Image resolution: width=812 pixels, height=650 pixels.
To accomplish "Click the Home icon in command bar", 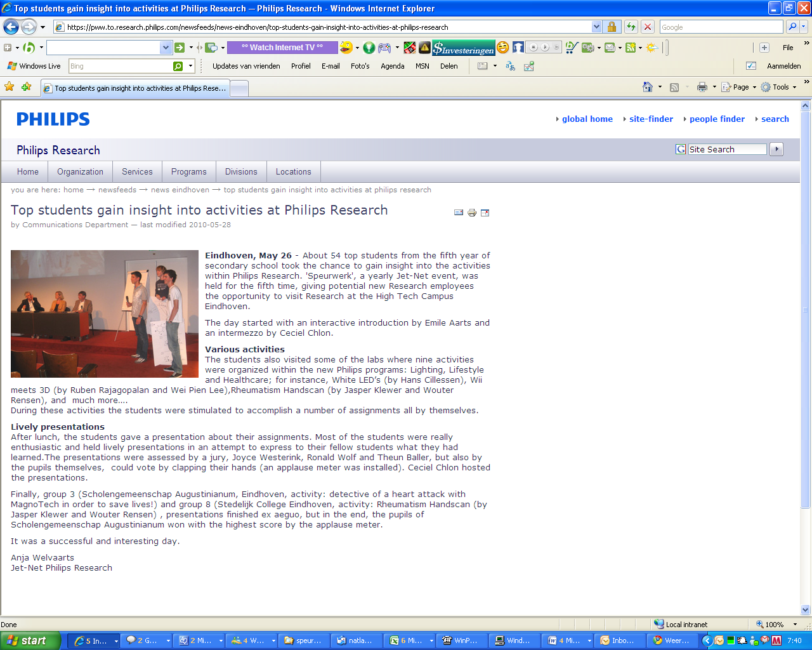I will point(648,87).
